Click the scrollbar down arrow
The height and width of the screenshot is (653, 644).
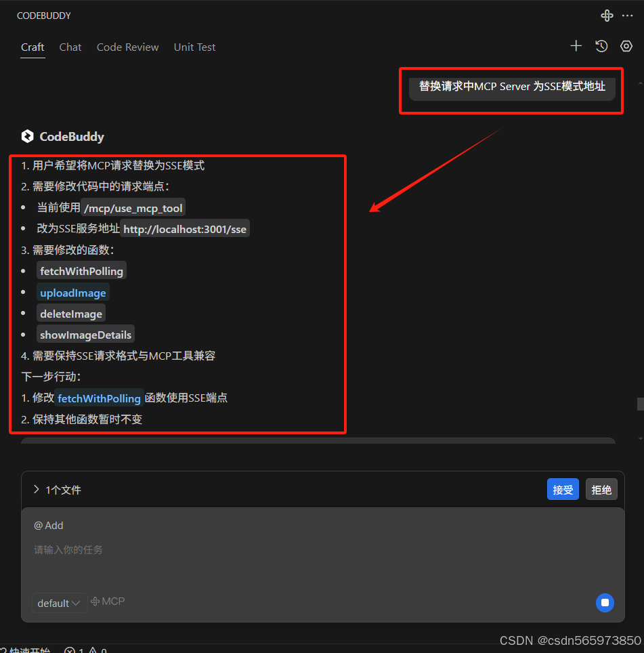[x=640, y=438]
